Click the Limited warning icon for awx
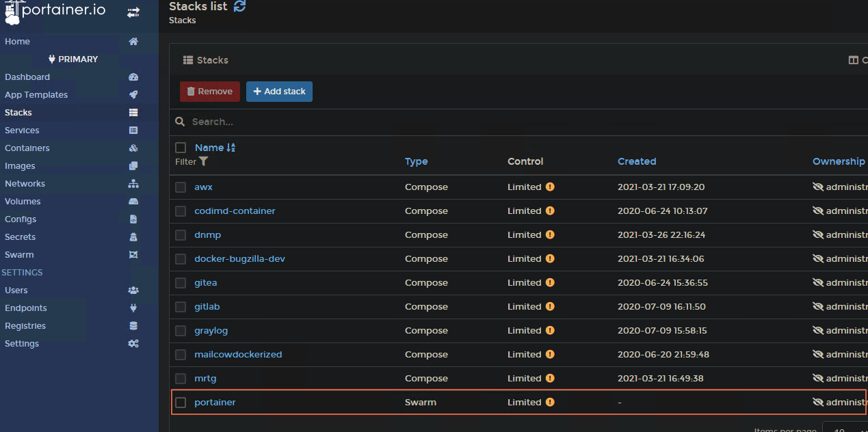Viewport: 868px width, 432px height. [550, 187]
